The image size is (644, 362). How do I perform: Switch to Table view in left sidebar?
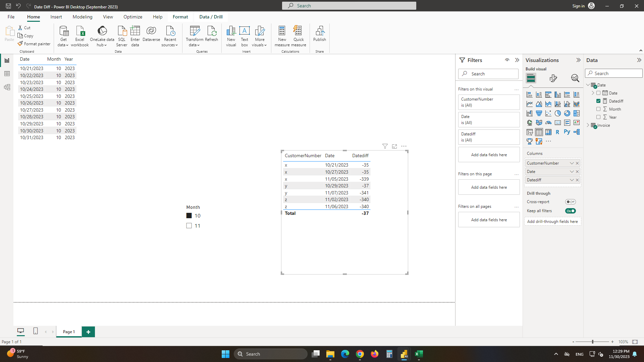coord(7,74)
